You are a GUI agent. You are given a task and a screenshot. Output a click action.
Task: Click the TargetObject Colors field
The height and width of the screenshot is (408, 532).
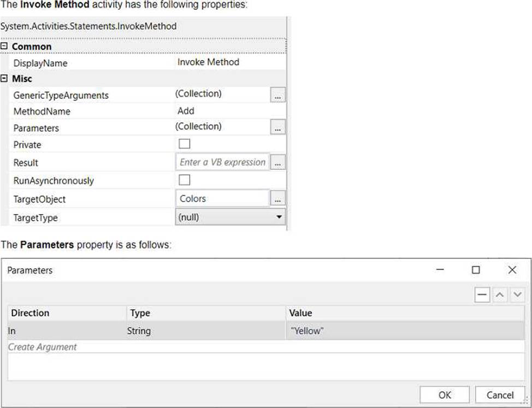pos(222,198)
